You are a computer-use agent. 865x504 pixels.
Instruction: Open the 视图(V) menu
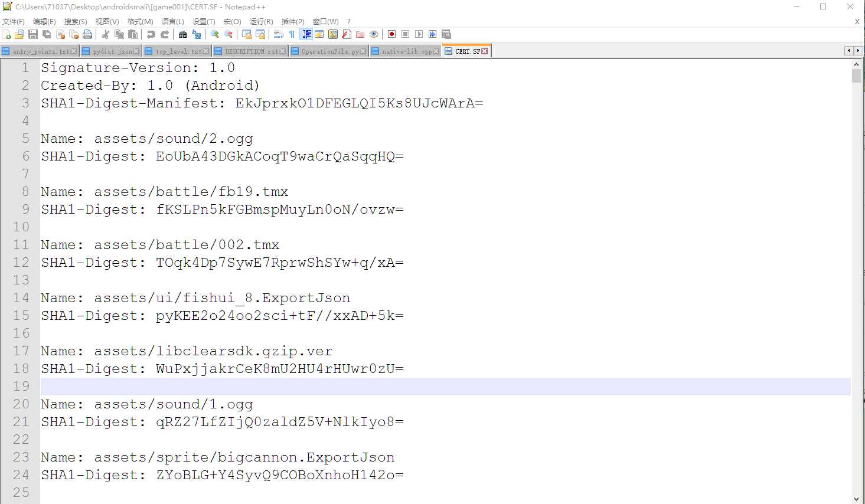click(x=107, y=21)
